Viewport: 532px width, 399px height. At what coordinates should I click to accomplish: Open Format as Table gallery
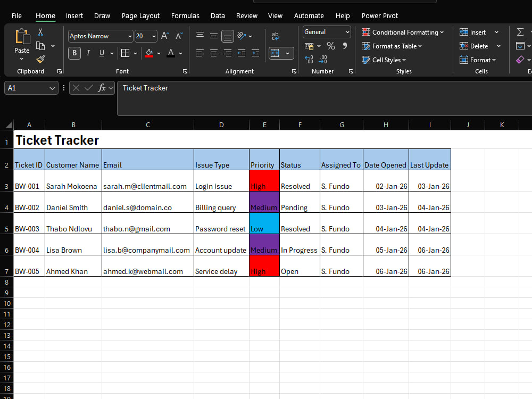[392, 46]
